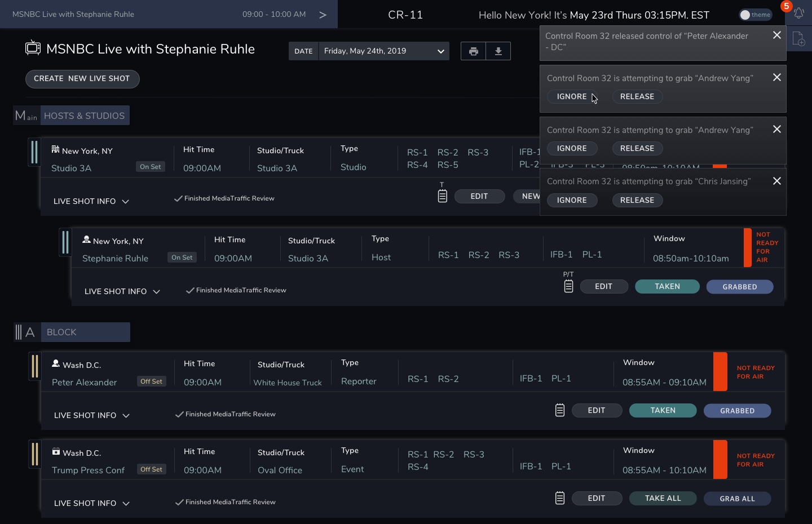Open the notifications bell

(x=798, y=14)
